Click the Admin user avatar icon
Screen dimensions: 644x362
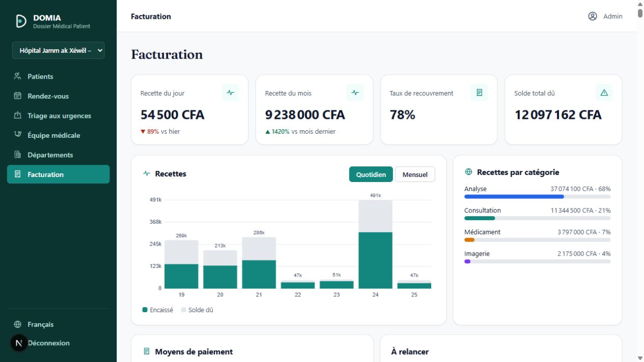[593, 16]
